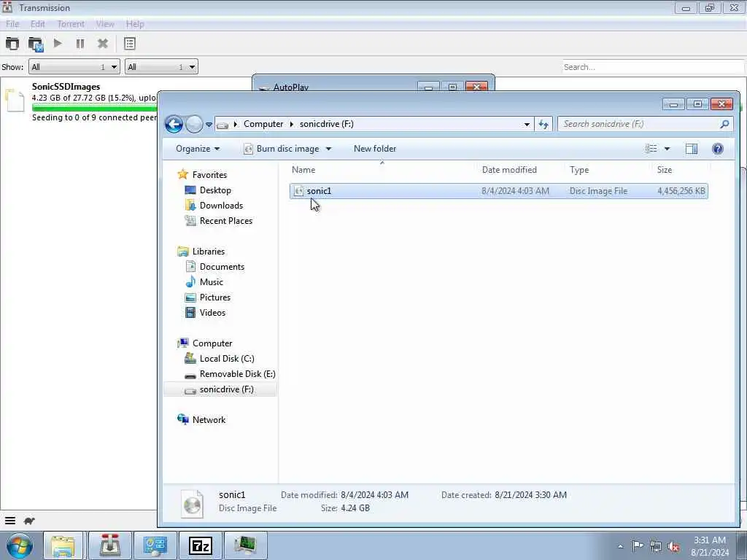747x560 pixels.
Task: Click sonicdrive (F:) address breadcrumb
Action: (x=326, y=124)
